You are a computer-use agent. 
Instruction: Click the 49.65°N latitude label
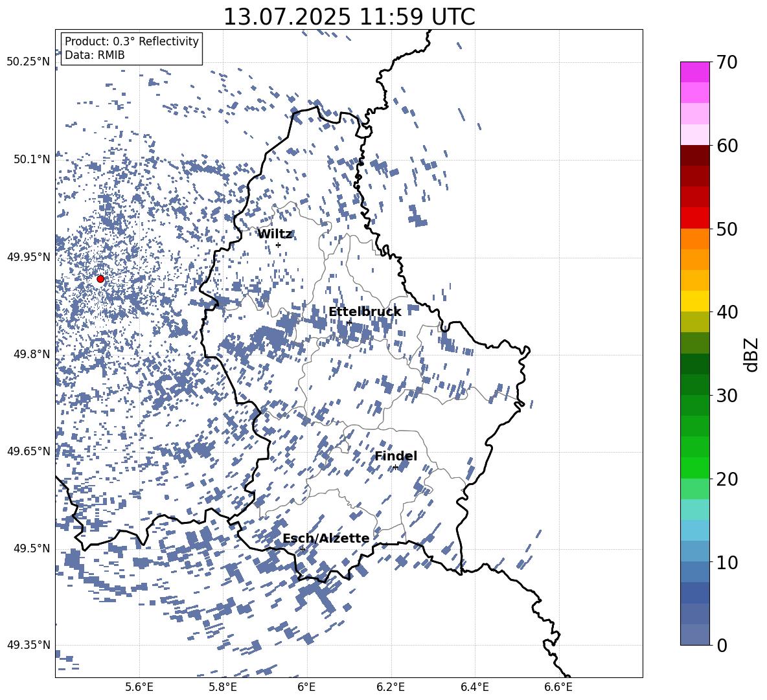point(29,451)
